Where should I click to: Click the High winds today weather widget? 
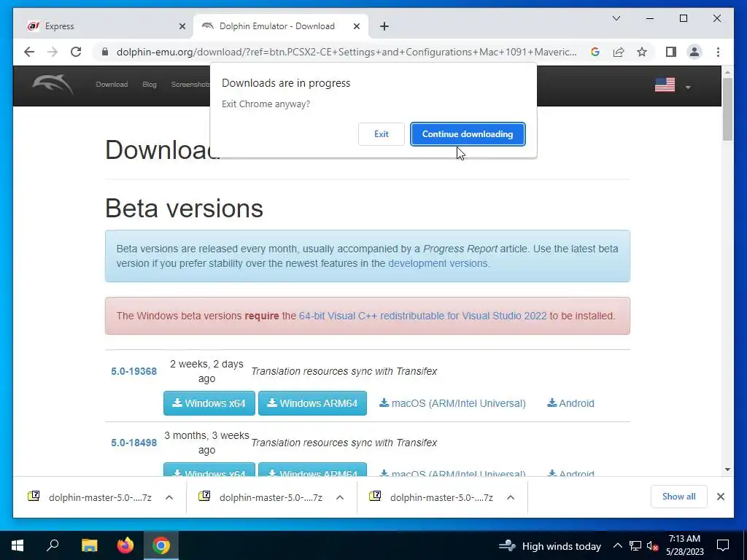pos(549,545)
